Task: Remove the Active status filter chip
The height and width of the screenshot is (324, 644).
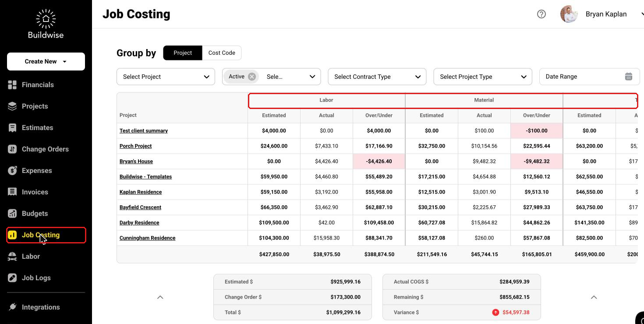Action: (x=251, y=77)
